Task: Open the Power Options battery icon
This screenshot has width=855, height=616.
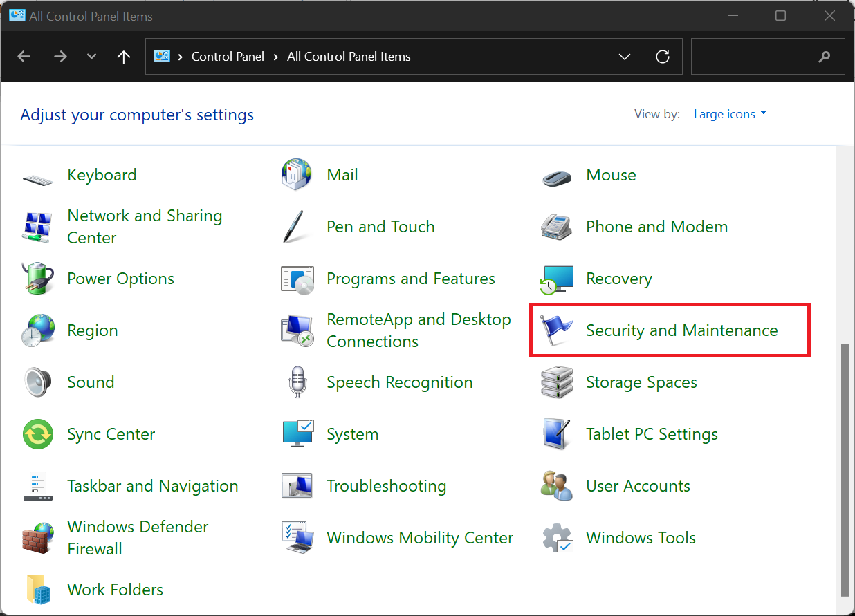Action: tap(37, 279)
